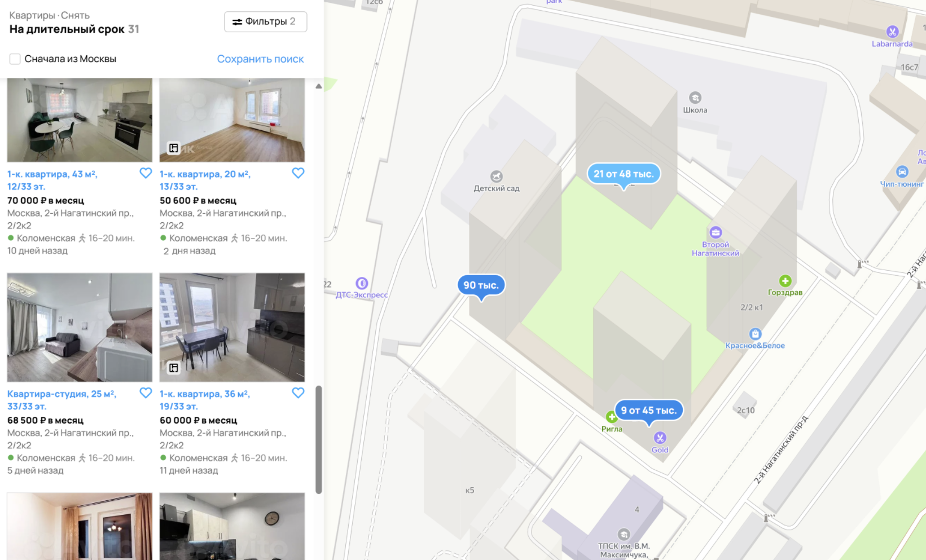Viewport: 926px width, 560px height.
Task: Open the Фильтры panel
Action: [x=265, y=21]
